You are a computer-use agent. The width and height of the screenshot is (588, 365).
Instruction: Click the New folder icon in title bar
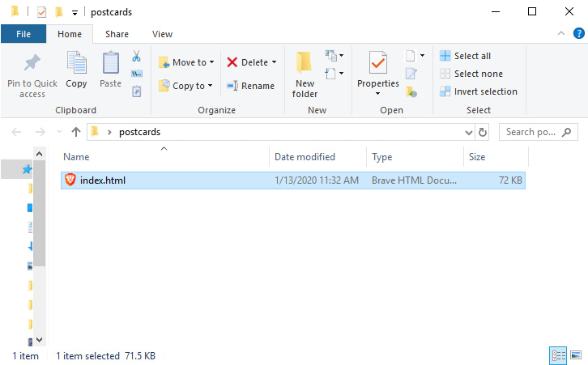coord(58,12)
